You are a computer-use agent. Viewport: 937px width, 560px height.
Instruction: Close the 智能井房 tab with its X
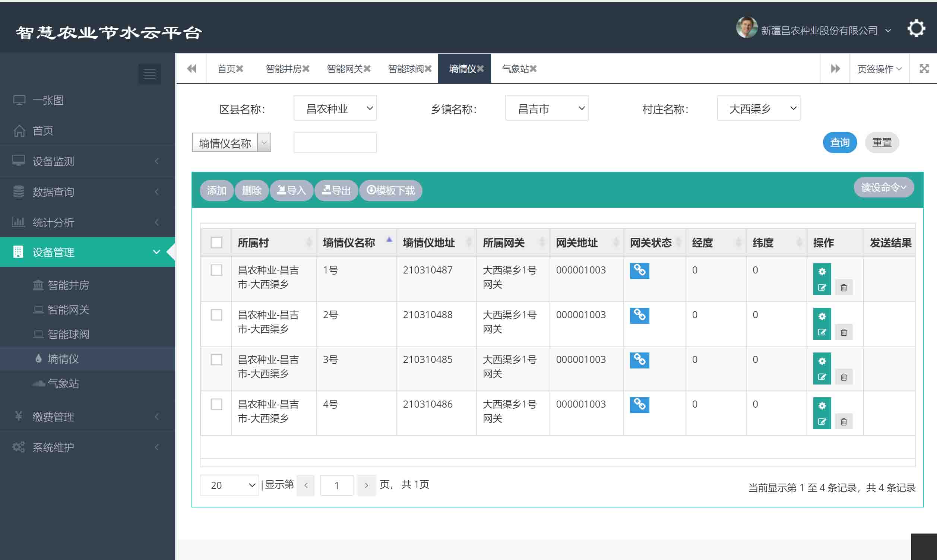[x=306, y=69]
